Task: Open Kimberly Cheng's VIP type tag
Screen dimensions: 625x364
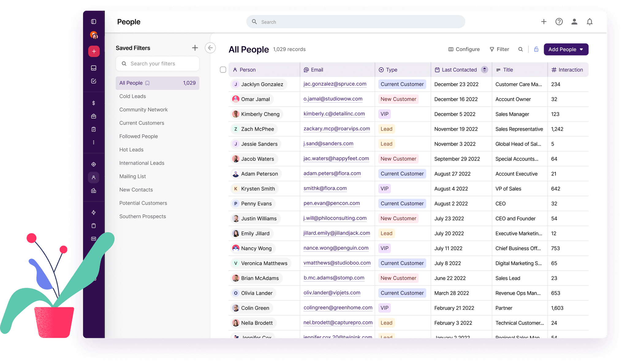Action: tap(384, 114)
